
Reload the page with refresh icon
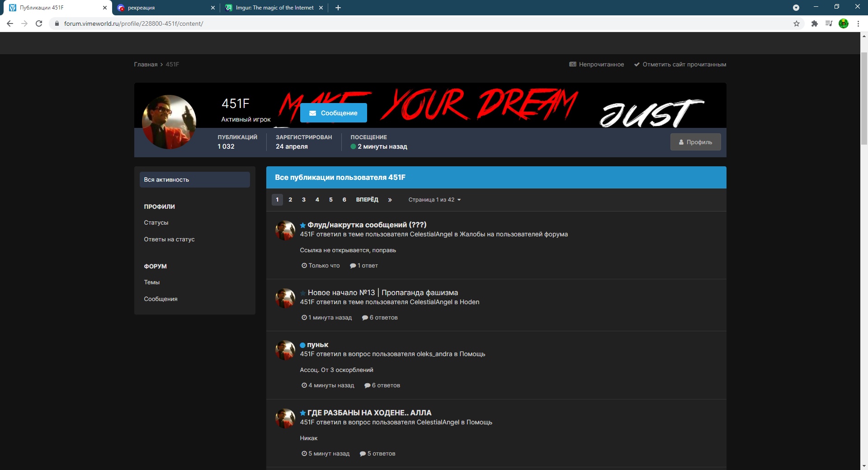click(x=39, y=23)
